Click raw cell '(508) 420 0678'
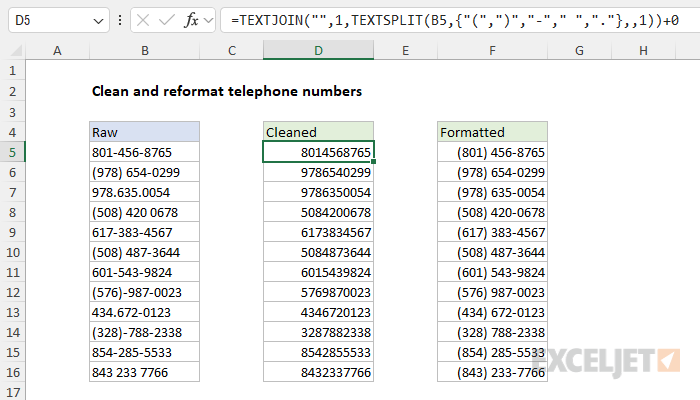 pos(145,212)
